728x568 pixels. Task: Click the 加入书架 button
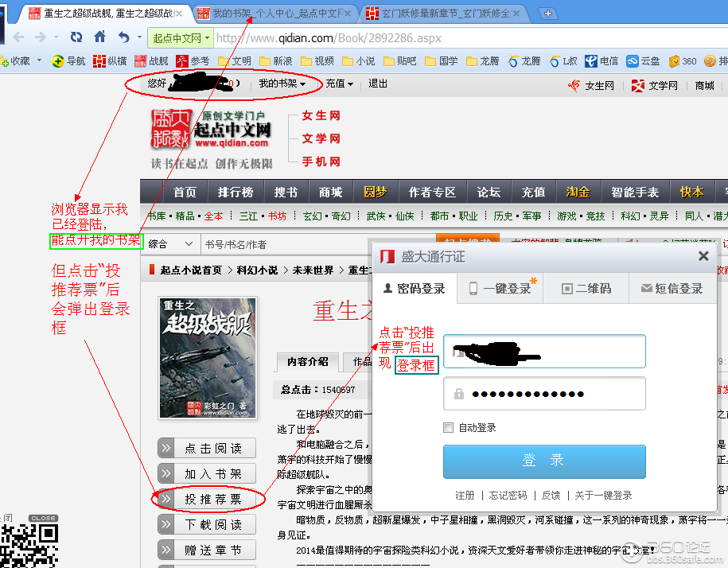pos(207,473)
